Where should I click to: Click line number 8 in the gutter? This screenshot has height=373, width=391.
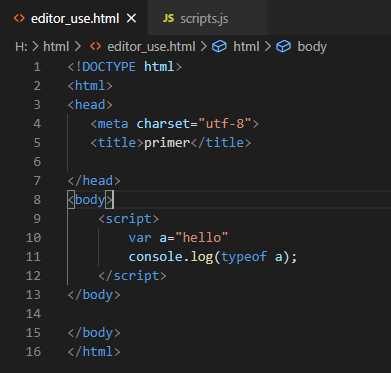(x=37, y=200)
